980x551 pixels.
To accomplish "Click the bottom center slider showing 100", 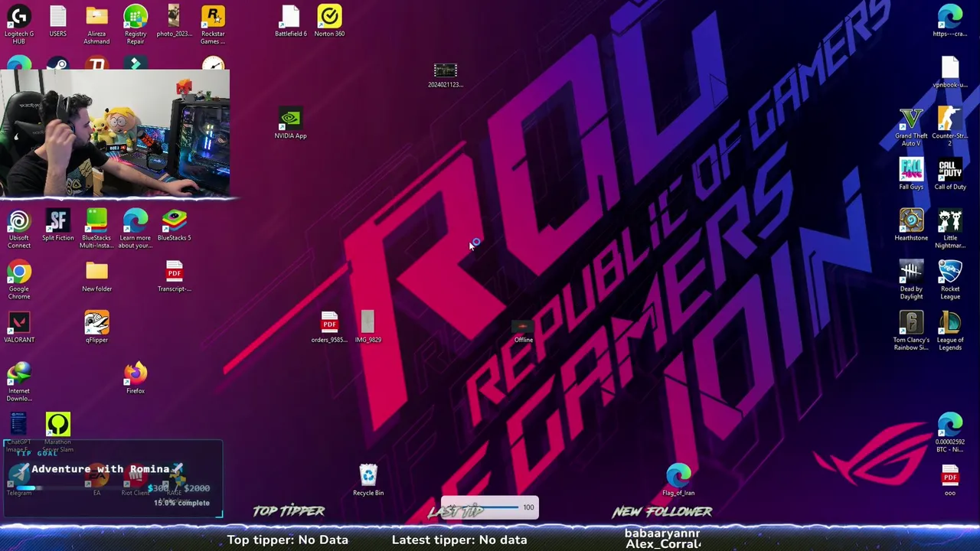I will coord(489,507).
